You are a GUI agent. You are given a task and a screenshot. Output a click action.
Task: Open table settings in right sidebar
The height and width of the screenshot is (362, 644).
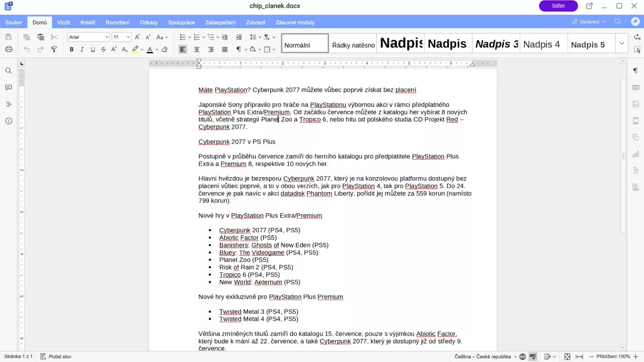coord(636,88)
